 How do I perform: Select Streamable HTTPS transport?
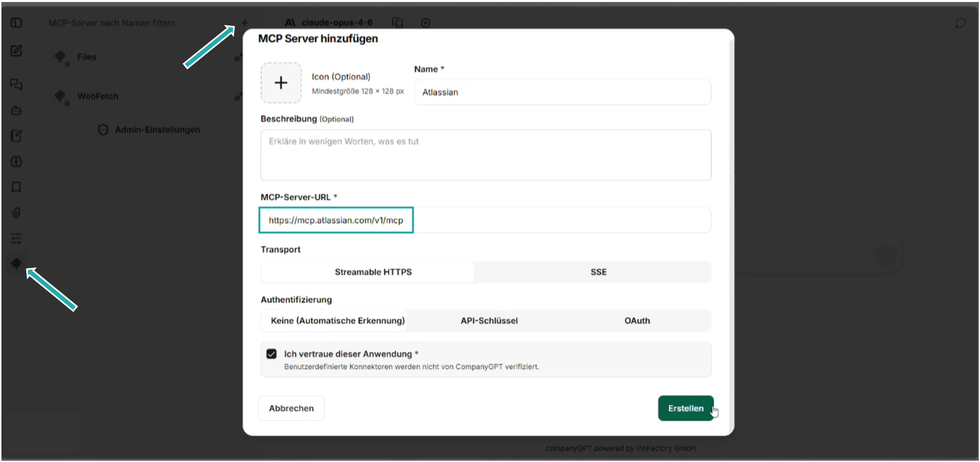(x=367, y=272)
